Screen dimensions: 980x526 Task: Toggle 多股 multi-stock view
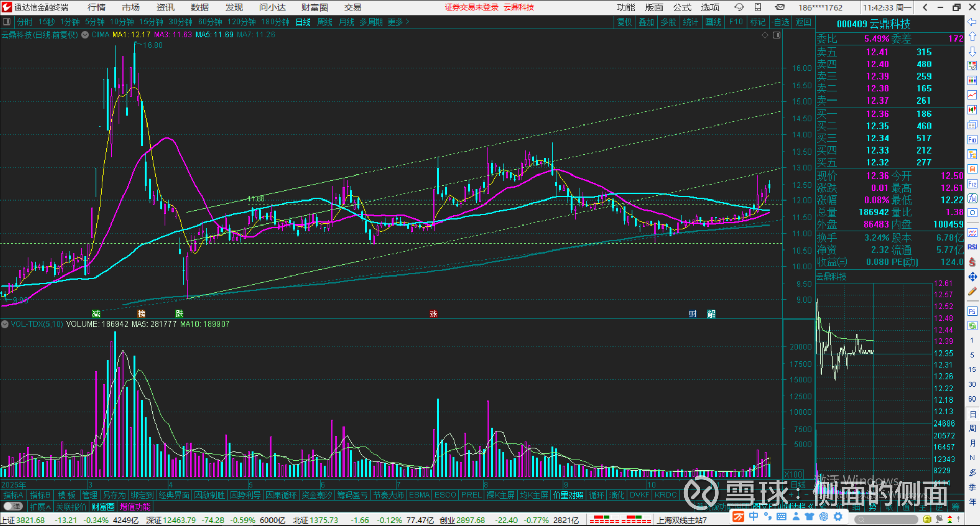[x=668, y=22]
